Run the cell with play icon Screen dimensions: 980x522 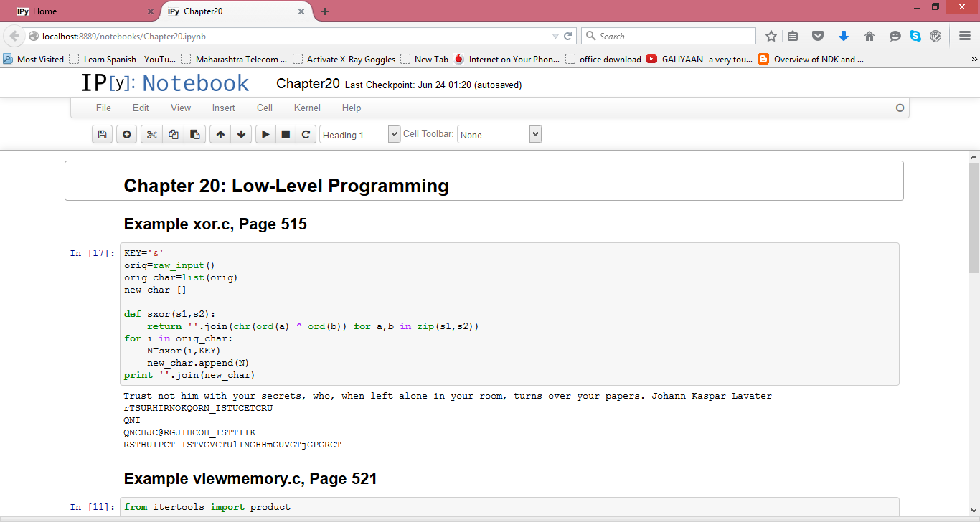click(265, 134)
